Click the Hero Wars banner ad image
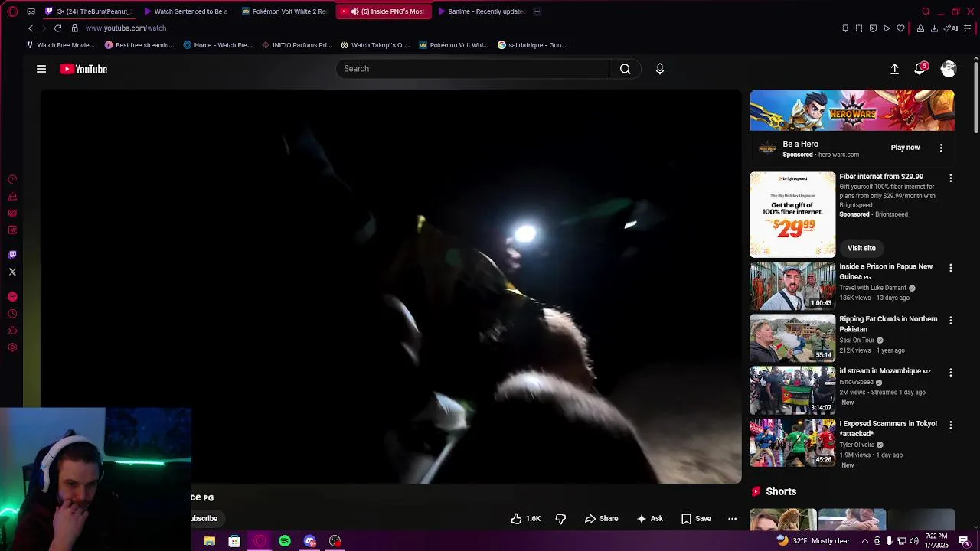Screen dimensions: 980x551 point(852,110)
